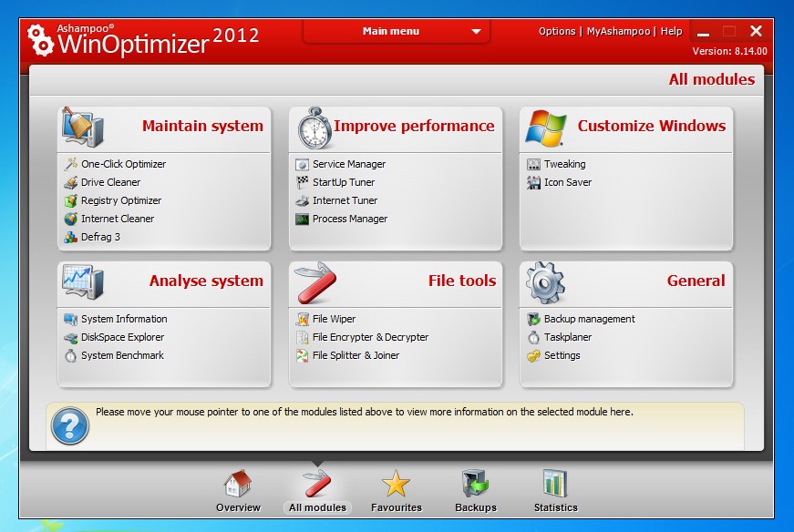Screen dimensions: 794x532
Task: Launch One-Click Optimizer module text
Action: tap(124, 164)
